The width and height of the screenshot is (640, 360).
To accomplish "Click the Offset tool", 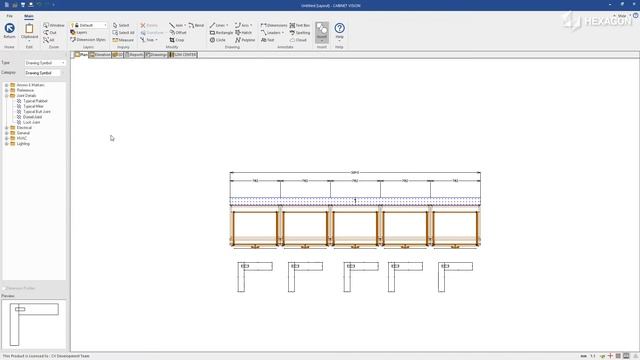I will click(x=178, y=33).
